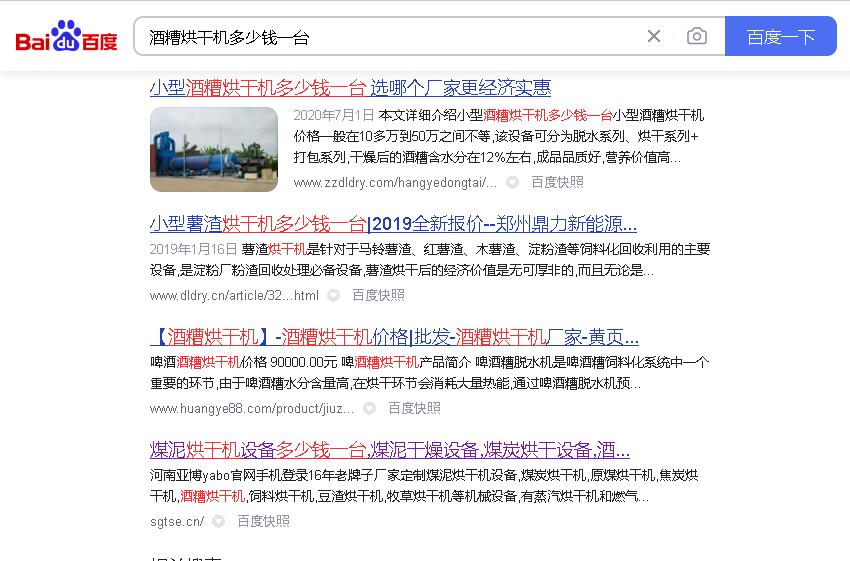This screenshot has width=850, height=561.
Task: Expand the dropdown arrow beside the huangye88.com URL
Action: tap(370, 409)
